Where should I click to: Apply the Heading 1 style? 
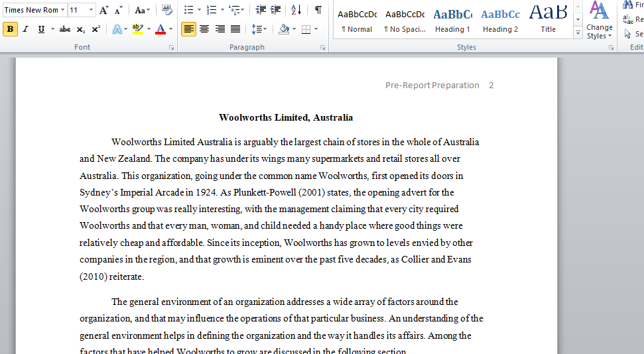coord(452,21)
